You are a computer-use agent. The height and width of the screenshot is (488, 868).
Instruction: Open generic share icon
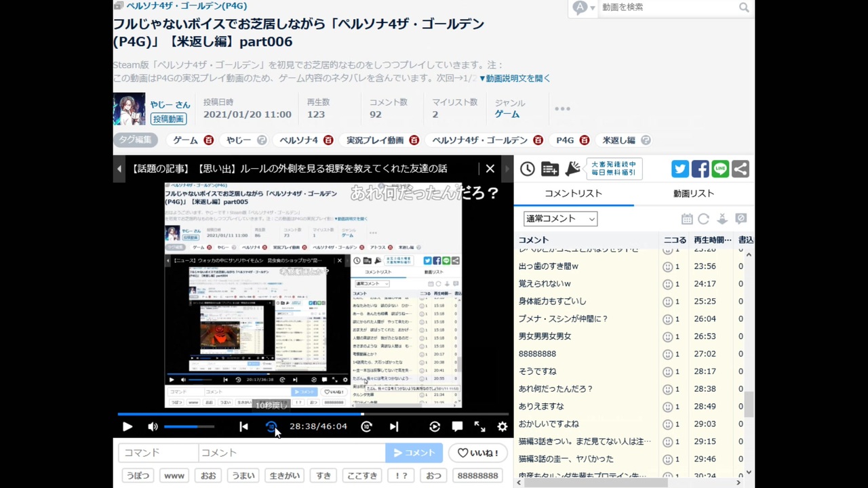[x=741, y=169]
